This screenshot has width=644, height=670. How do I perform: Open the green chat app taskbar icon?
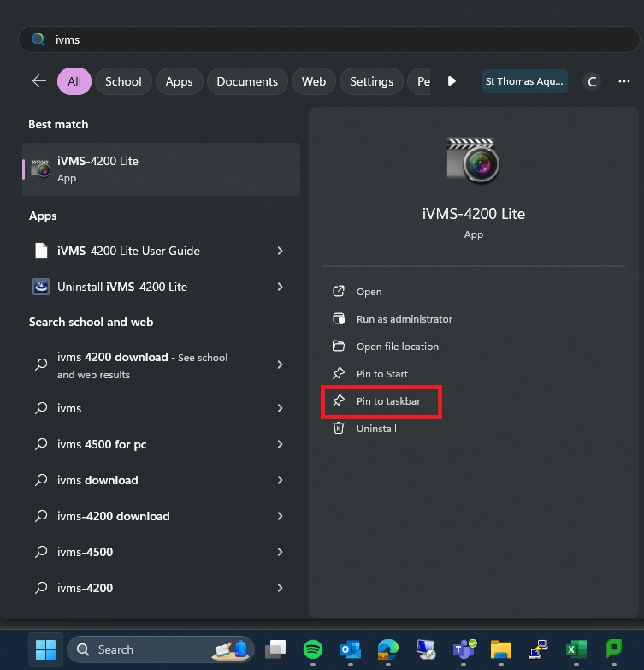coord(614,649)
